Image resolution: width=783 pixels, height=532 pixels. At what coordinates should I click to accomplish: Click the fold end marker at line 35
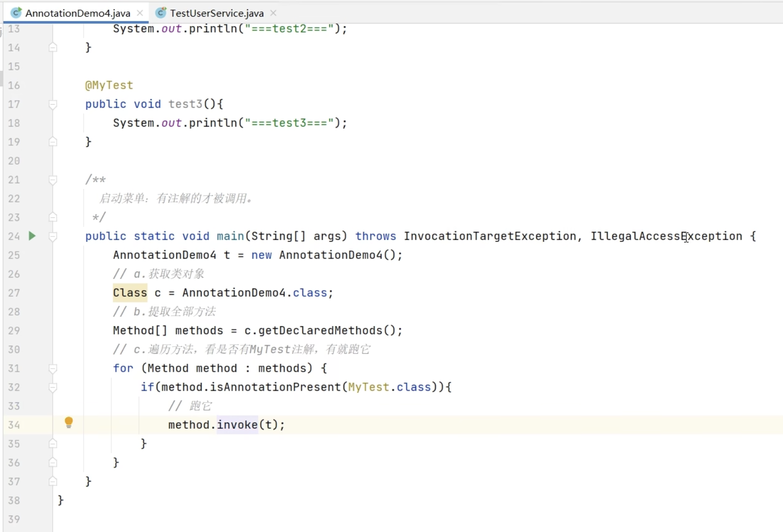[x=53, y=443]
